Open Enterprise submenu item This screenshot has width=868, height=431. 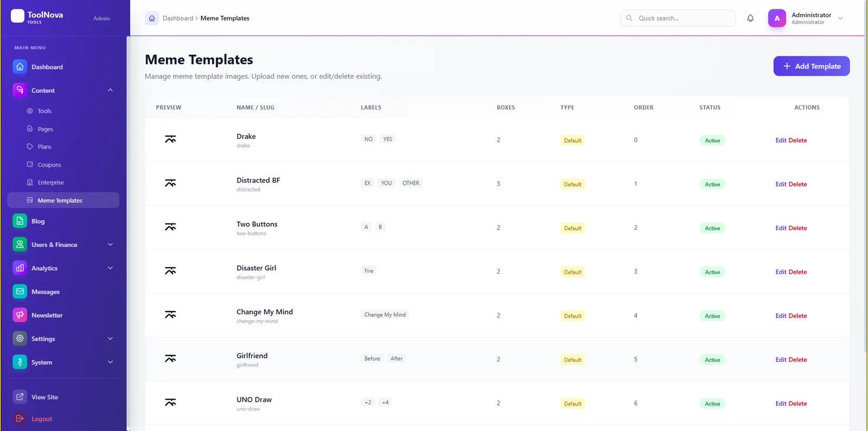(x=51, y=183)
